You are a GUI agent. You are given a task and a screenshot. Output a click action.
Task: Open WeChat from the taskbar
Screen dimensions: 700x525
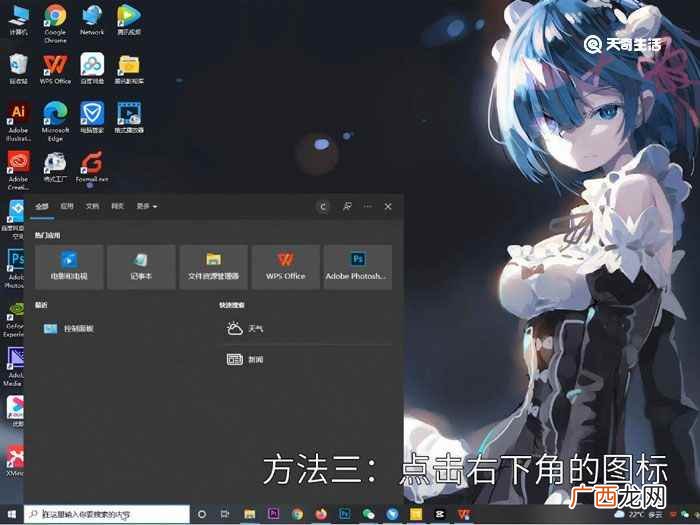[x=369, y=515]
